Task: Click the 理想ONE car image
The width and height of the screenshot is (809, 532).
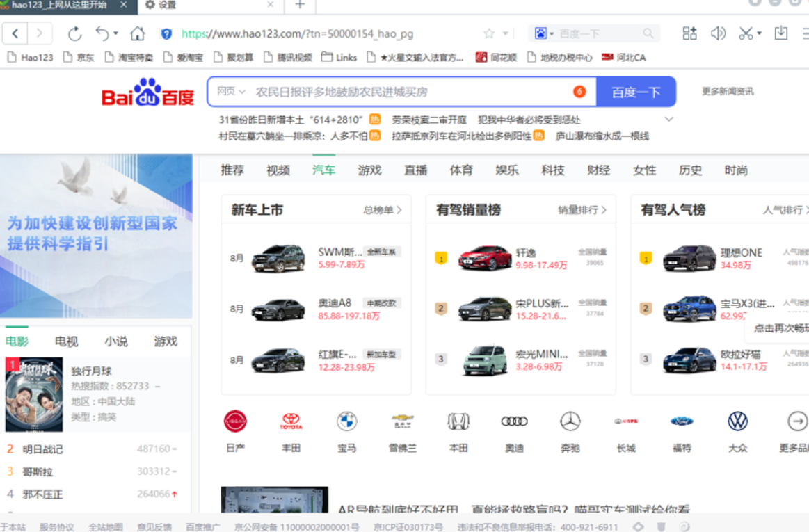Action: click(689, 257)
